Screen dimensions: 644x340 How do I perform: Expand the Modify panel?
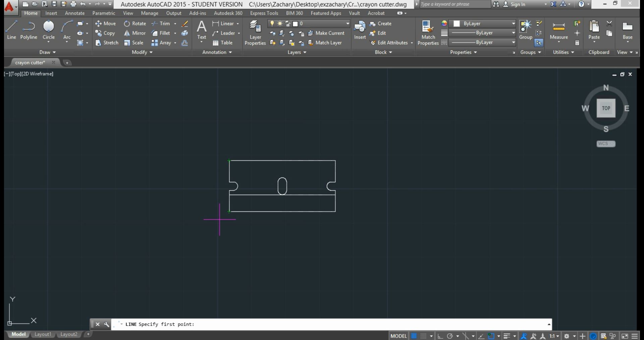(x=142, y=52)
